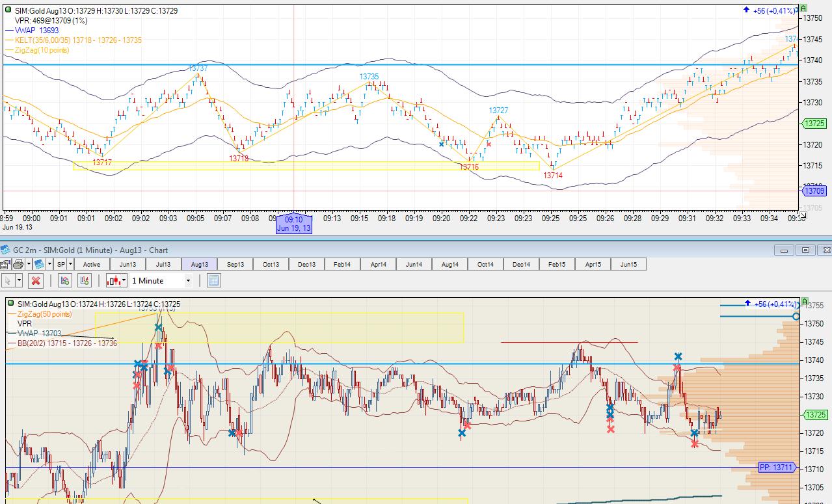Open the Dec13 contract tab
This screenshot has height=504, width=832.
click(x=306, y=264)
